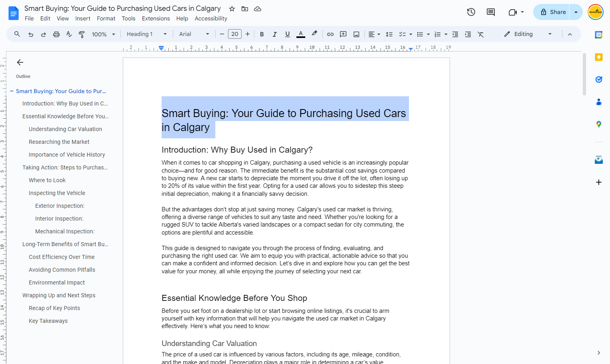610x364 pixels.
Task: Move document to a folder
Action: pos(245,9)
